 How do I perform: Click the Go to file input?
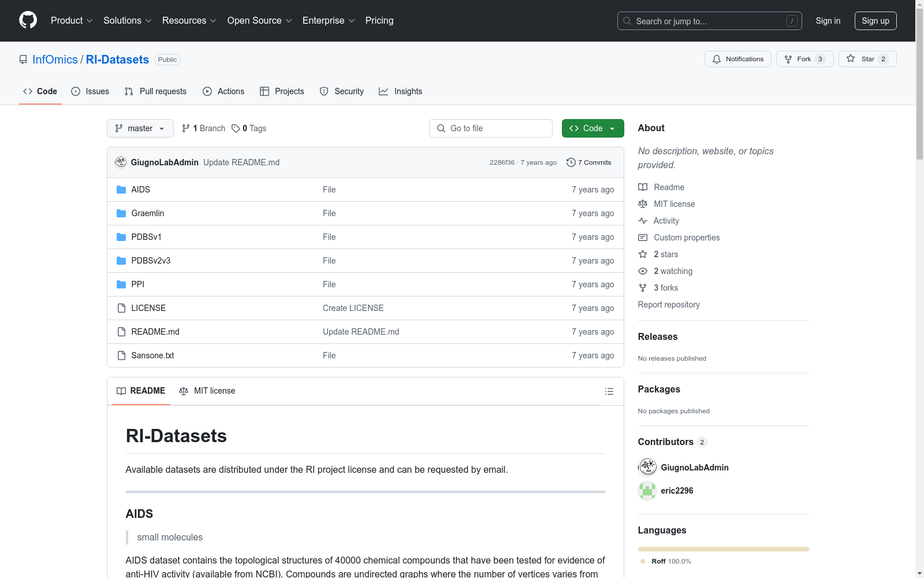click(491, 128)
